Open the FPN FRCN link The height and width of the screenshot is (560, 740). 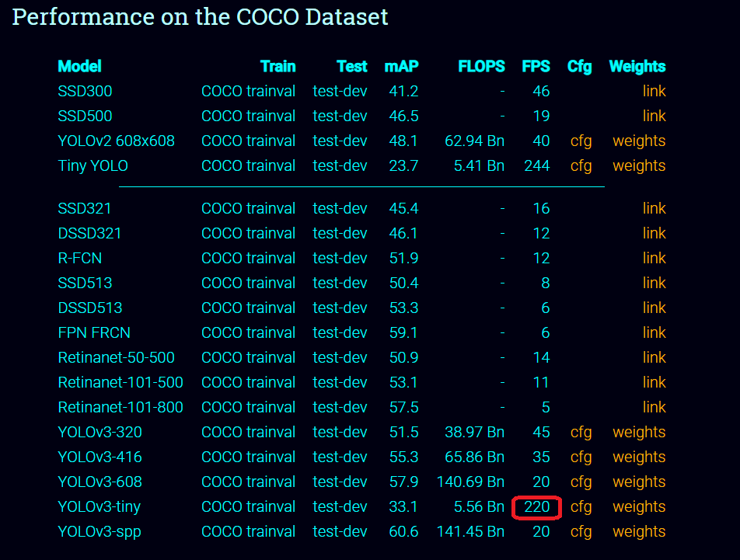click(x=654, y=332)
